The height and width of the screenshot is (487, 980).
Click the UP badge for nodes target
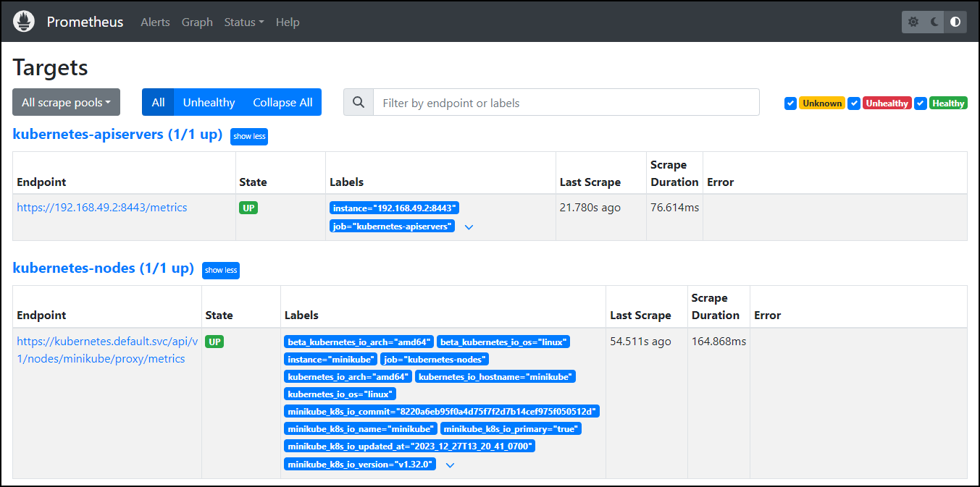(214, 342)
